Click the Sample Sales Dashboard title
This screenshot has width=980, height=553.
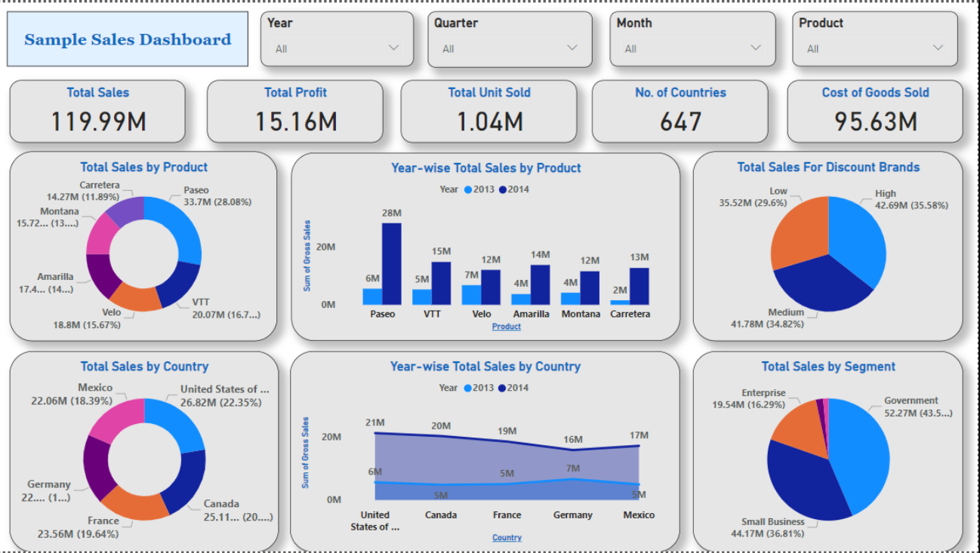coord(127,39)
